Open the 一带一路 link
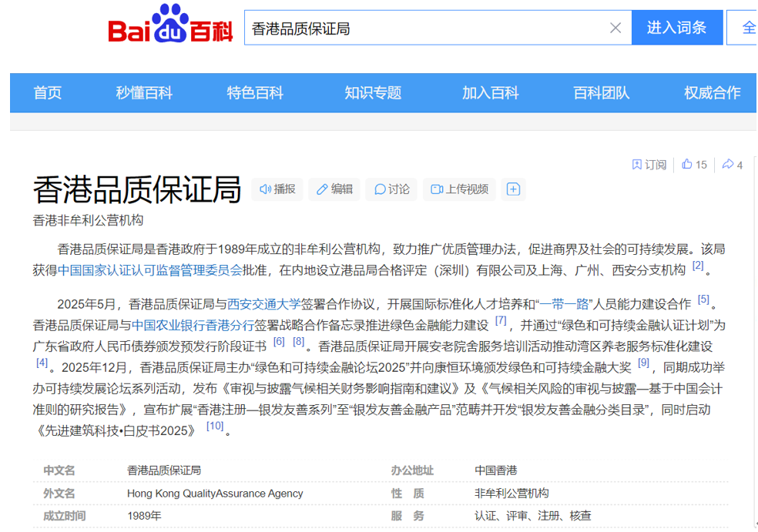Image resolution: width=758 pixels, height=532 pixels. coord(564,304)
